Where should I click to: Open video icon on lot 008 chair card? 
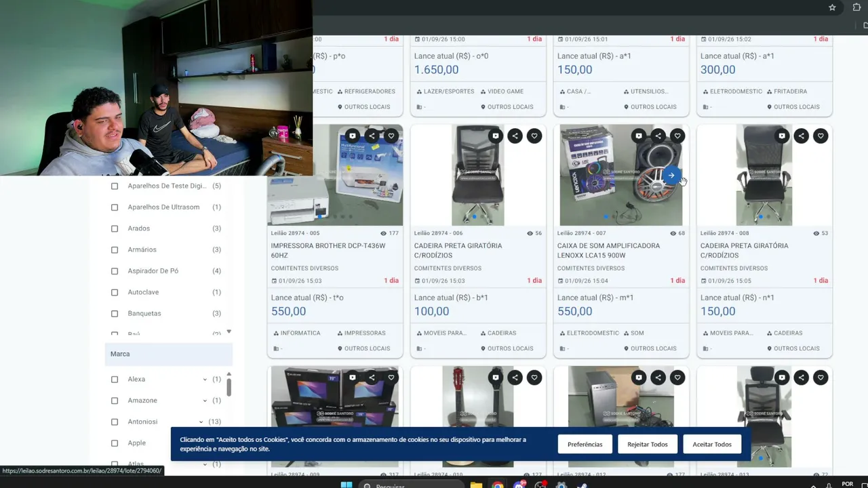pyautogui.click(x=782, y=136)
